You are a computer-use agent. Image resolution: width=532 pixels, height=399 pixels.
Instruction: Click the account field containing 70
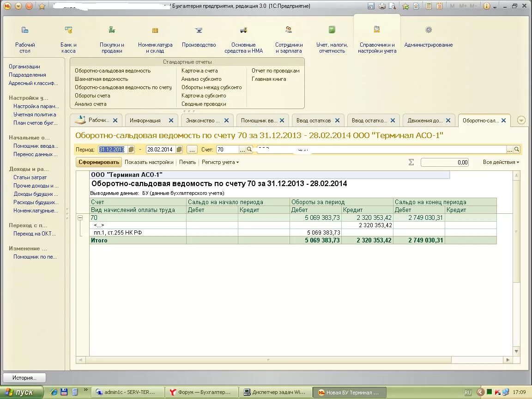point(228,149)
